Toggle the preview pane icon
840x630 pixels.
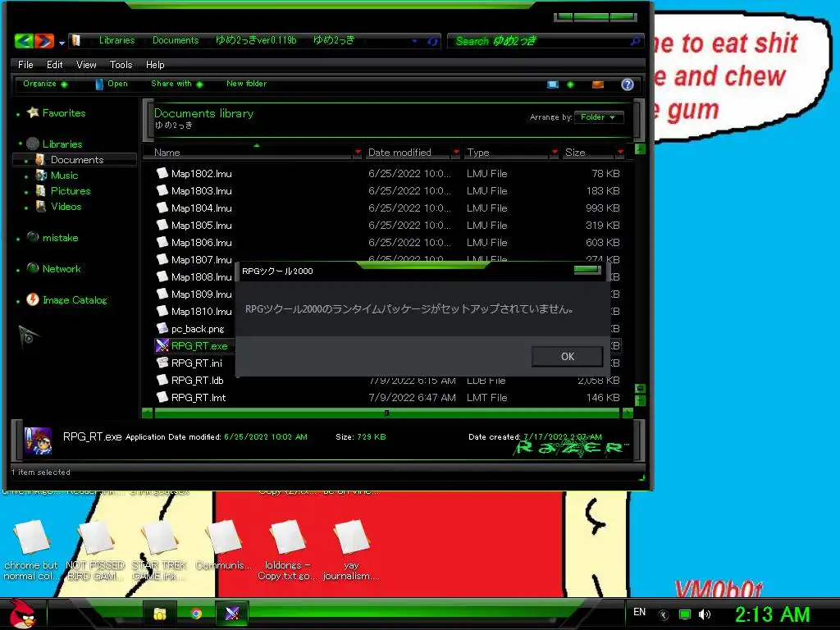pos(598,84)
